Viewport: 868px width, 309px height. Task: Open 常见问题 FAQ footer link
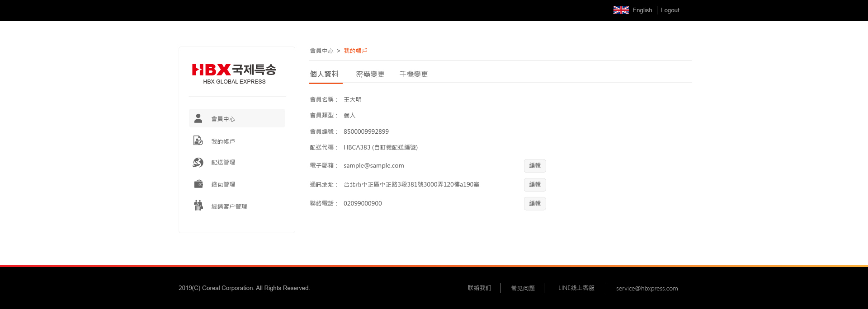tap(523, 288)
